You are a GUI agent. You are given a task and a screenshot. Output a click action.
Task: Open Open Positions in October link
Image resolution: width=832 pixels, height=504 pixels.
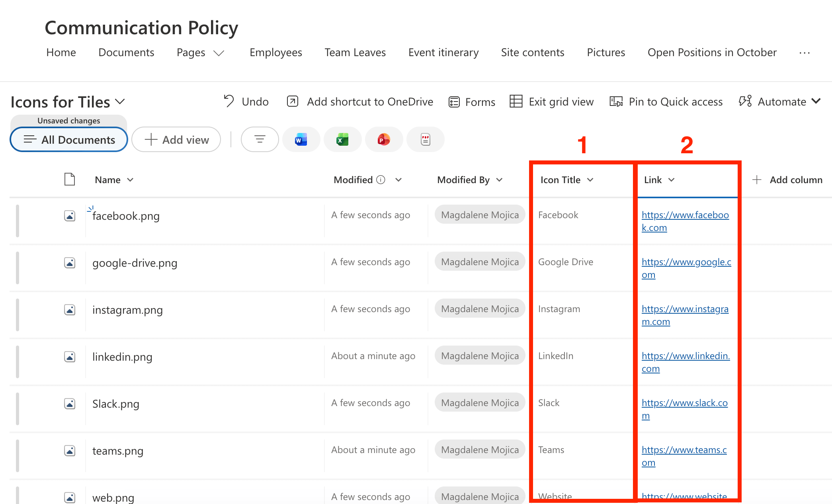click(712, 53)
